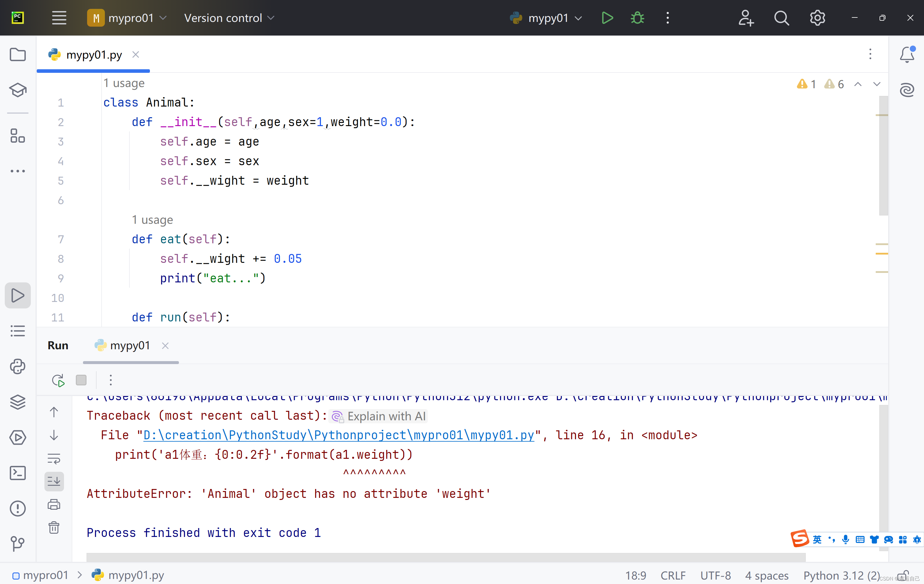Image resolution: width=924 pixels, height=584 pixels.
Task: Open the Project tool window folder icon
Action: coord(18,55)
